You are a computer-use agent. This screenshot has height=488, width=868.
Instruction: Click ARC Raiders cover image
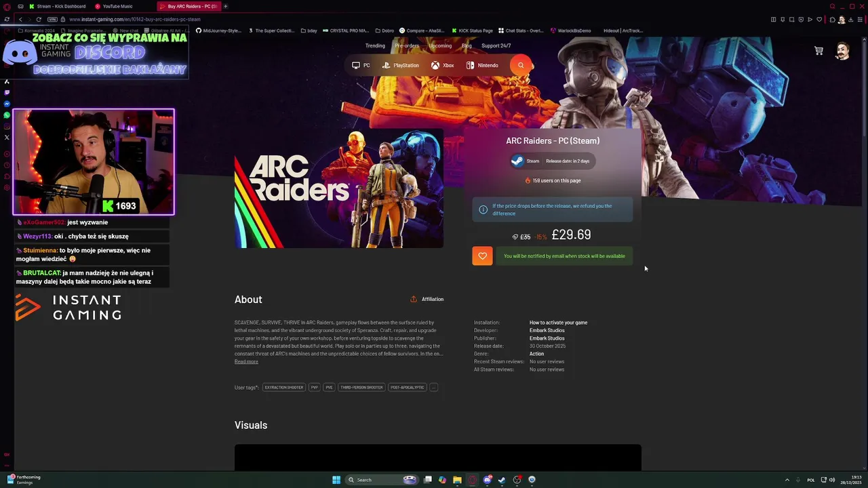coord(339,188)
